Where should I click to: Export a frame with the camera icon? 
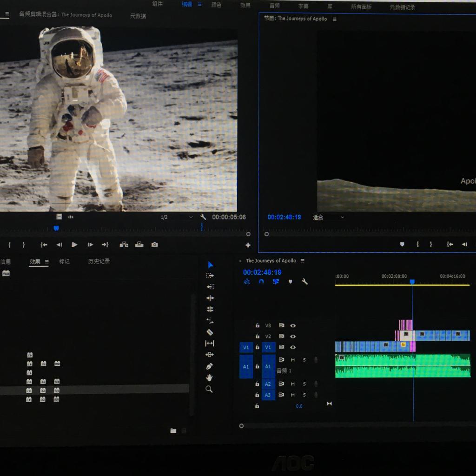154,245
